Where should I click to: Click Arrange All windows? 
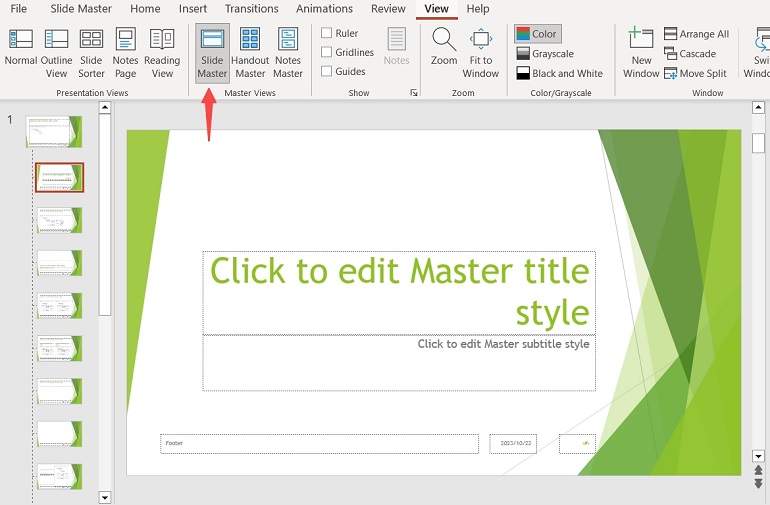click(697, 34)
